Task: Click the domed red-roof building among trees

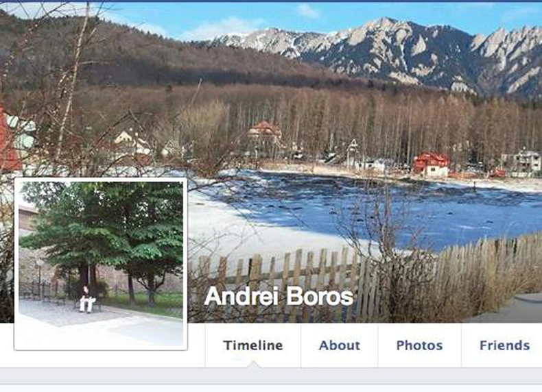Action: point(265,133)
